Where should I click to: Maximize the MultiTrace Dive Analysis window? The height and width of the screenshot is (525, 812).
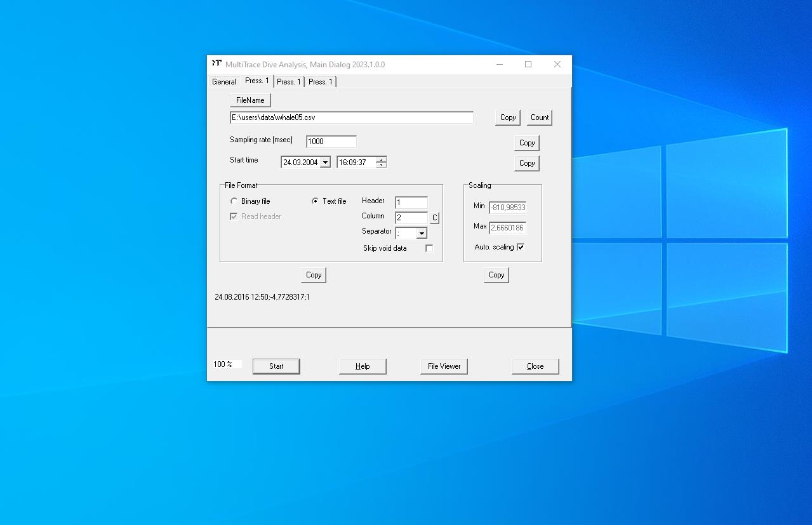[528, 64]
